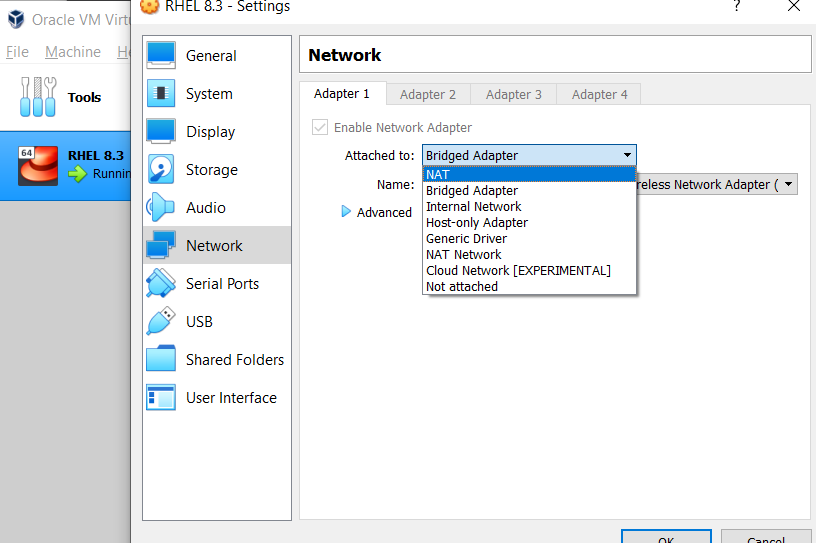Image resolution: width=816 pixels, height=543 pixels.
Task: Select Shared Folders category label
Action: pyautogui.click(x=235, y=360)
